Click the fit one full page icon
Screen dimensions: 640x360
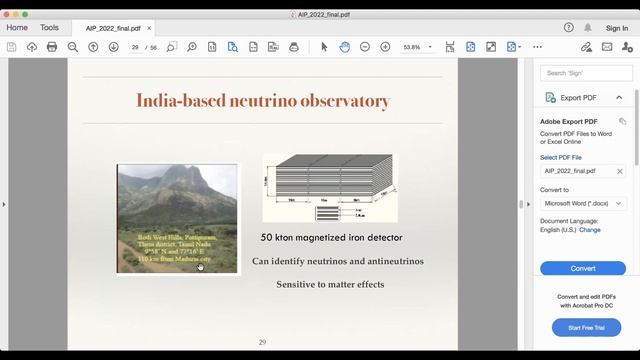[x=470, y=47]
